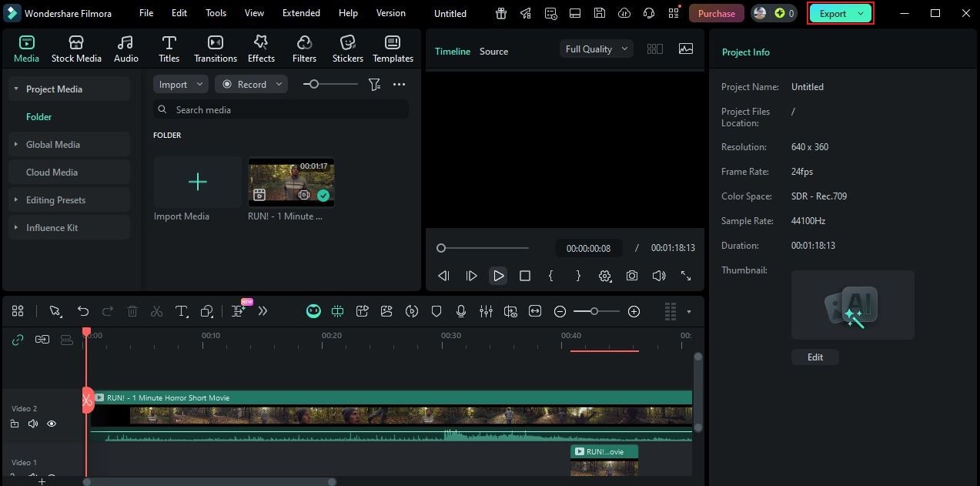Open the Filters tab
This screenshot has width=980, height=486.
[x=304, y=49]
